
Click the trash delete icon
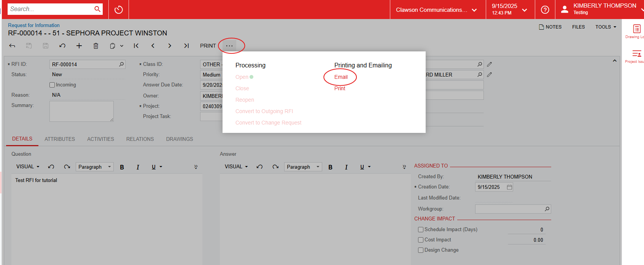point(96,46)
